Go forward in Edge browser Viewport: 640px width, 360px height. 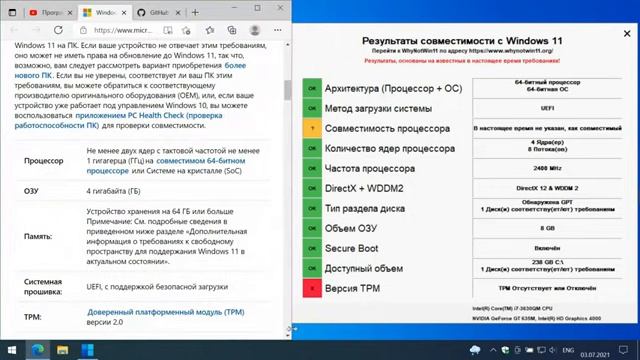pos(36,30)
